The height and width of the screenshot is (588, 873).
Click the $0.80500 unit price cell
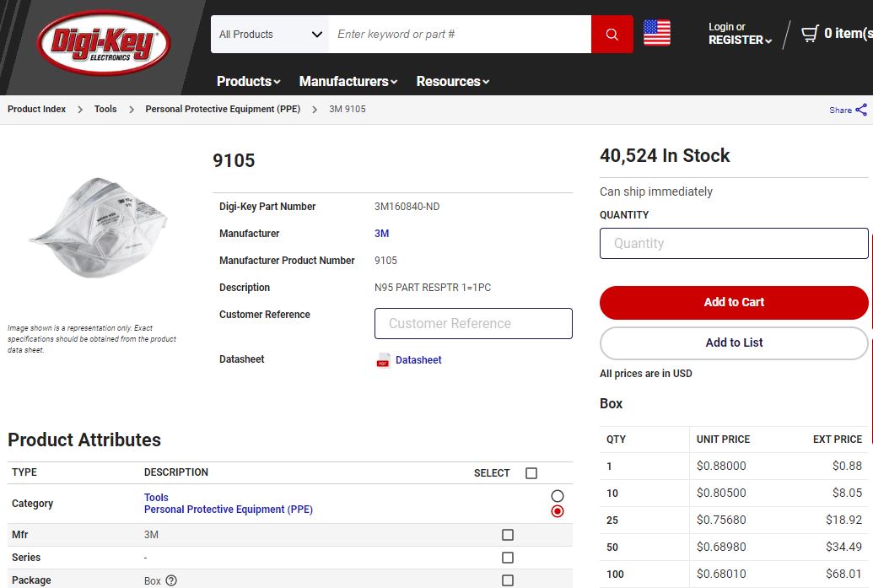coord(721,493)
